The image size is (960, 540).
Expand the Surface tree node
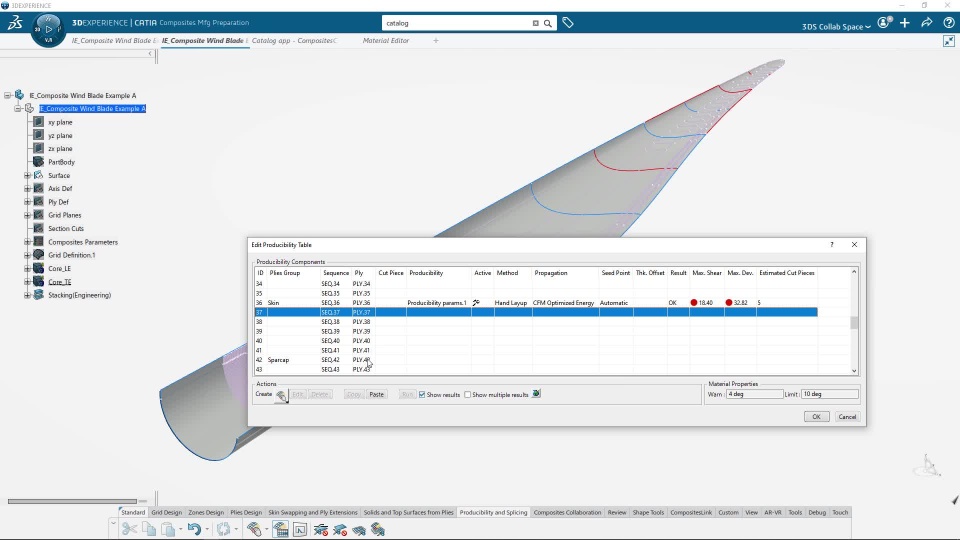28,176
